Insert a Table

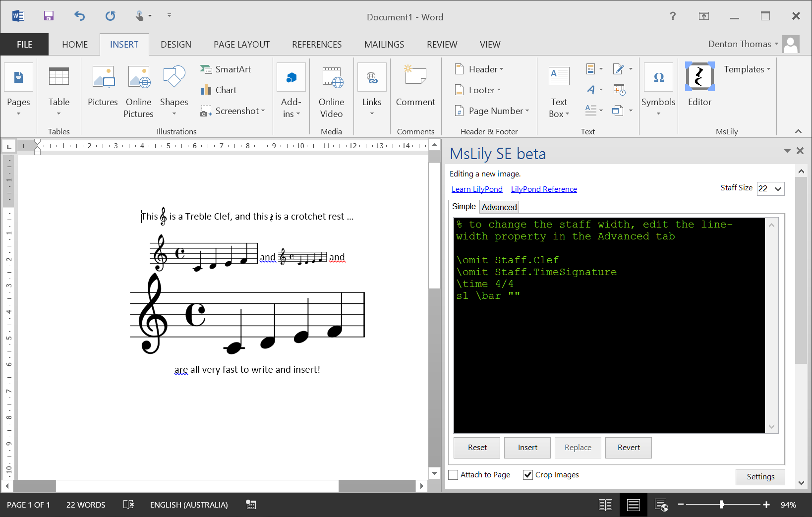(59, 91)
